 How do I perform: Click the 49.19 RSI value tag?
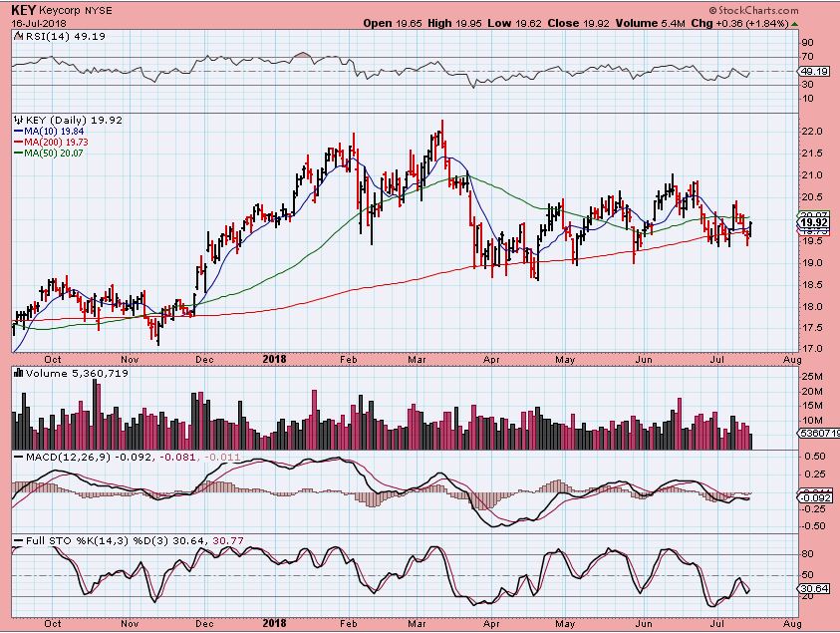coord(813,72)
